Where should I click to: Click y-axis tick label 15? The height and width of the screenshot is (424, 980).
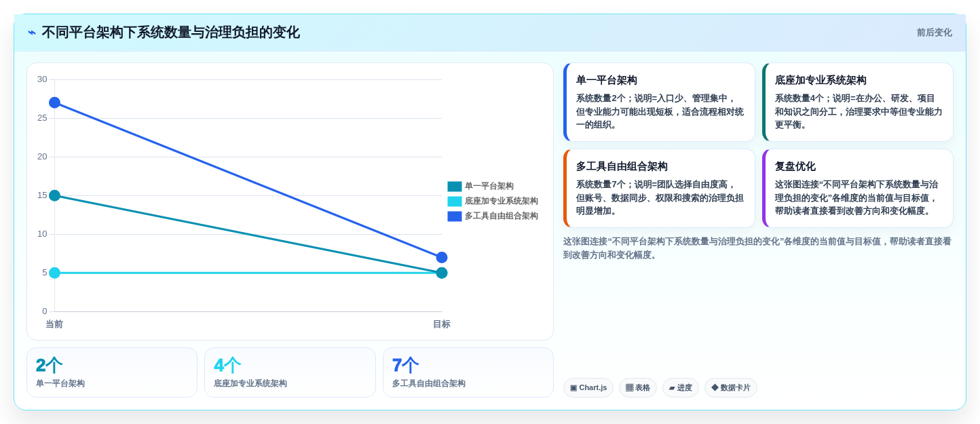tap(42, 195)
